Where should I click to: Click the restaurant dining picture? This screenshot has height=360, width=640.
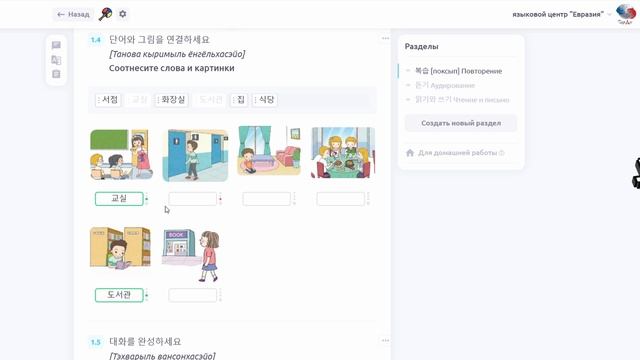[343, 153]
